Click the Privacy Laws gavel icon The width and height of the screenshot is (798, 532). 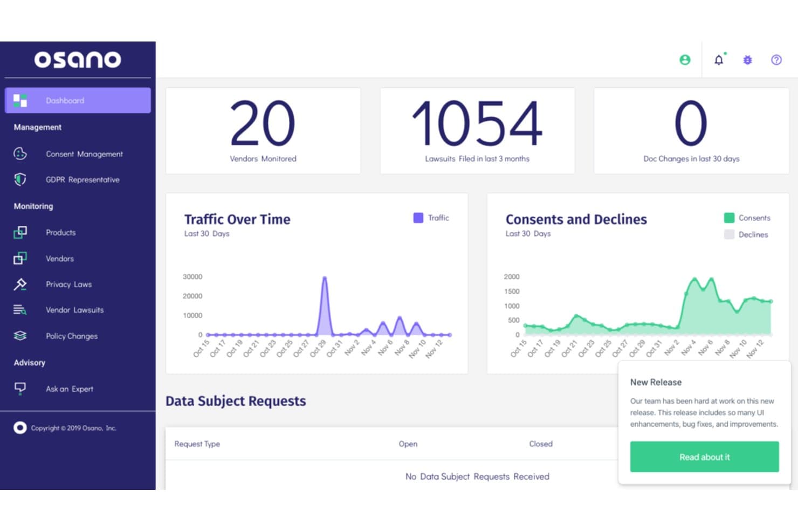[20, 284]
